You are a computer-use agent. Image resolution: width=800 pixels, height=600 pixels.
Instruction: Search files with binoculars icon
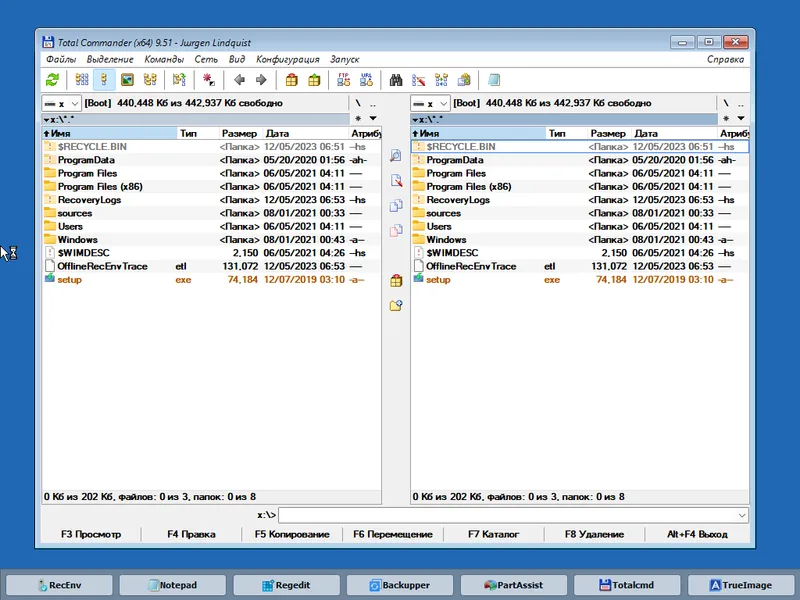[x=396, y=80]
